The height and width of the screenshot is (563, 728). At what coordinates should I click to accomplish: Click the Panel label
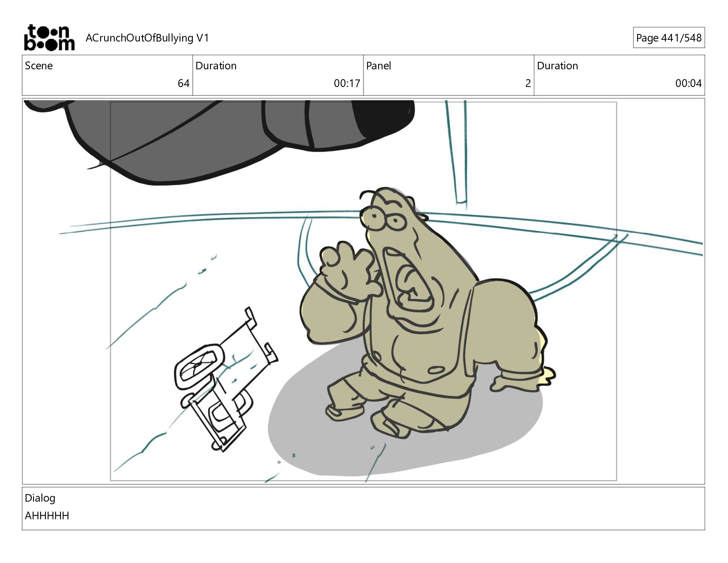[x=379, y=66]
